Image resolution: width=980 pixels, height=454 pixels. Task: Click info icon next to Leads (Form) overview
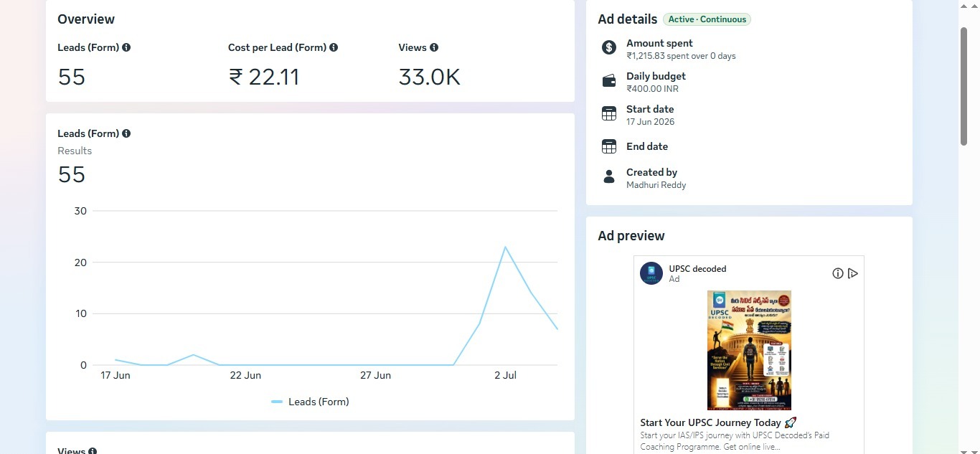pos(126,47)
